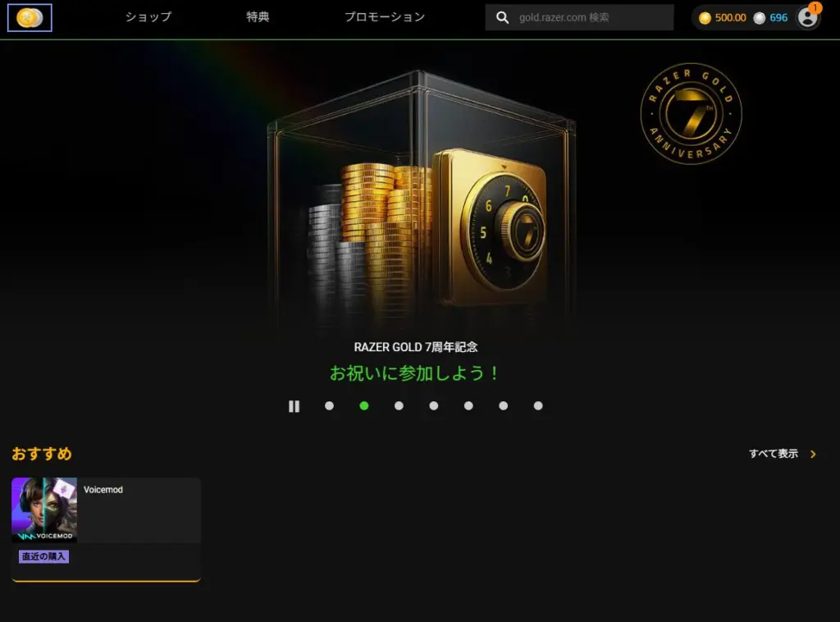Select the third carousel slide dot
Screen dimensions: 840x622
(399, 406)
